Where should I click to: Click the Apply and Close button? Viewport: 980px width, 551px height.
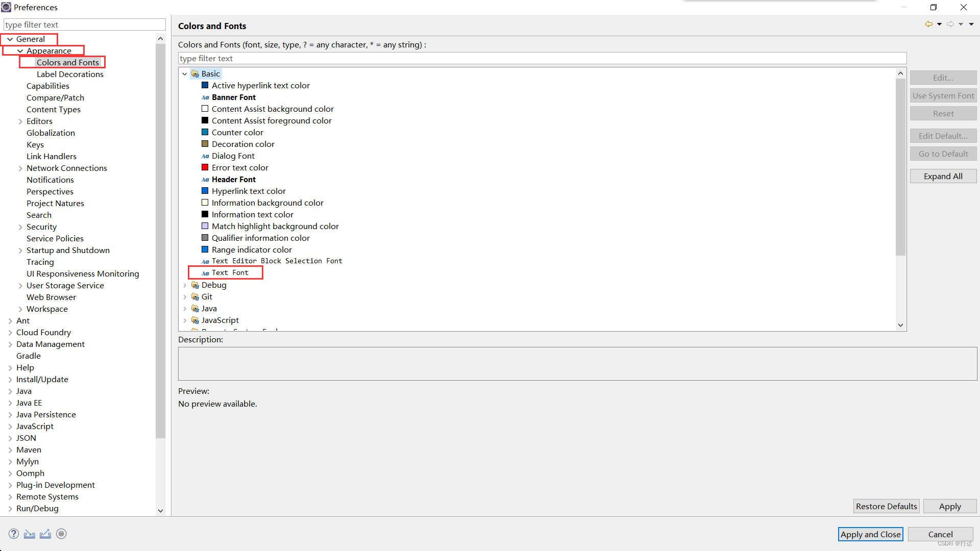coord(870,534)
